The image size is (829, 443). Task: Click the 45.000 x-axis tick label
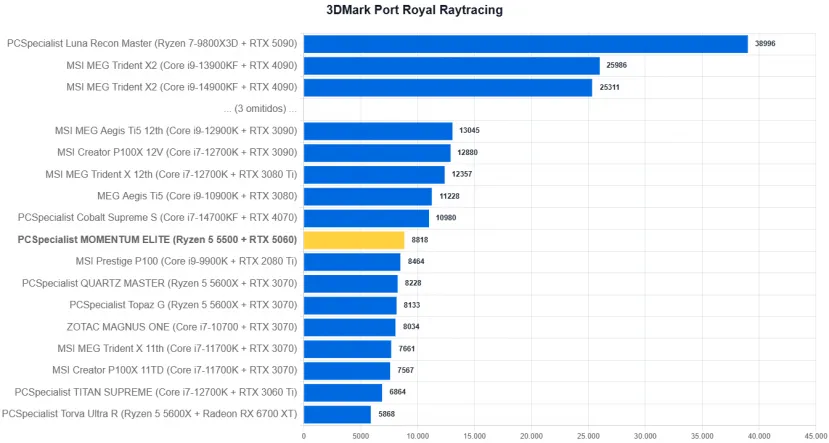[817, 436]
